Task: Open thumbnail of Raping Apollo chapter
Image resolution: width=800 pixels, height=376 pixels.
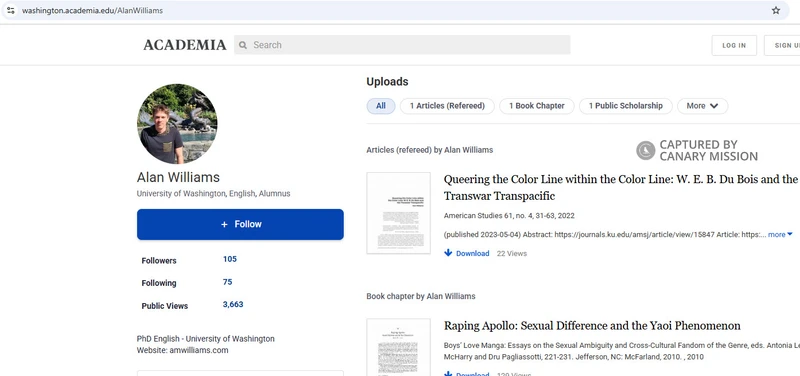Action: point(398,347)
